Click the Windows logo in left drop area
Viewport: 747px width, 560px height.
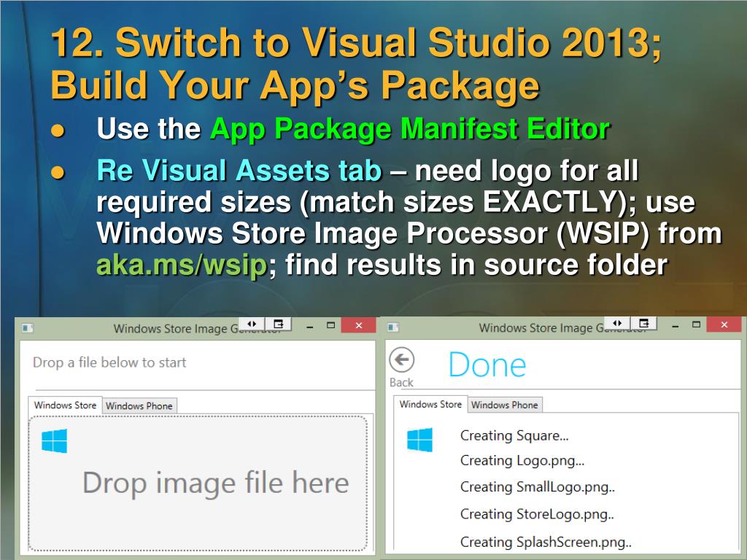[x=54, y=441]
